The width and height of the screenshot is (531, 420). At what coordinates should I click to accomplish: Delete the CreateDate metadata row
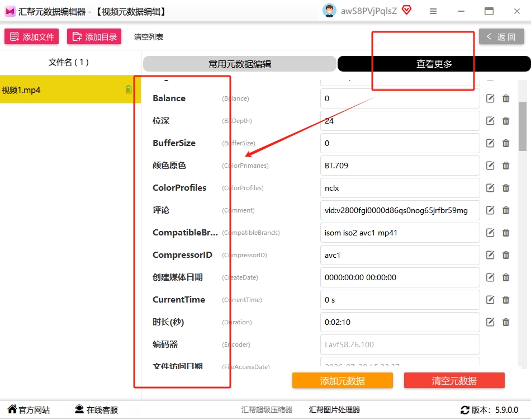(506, 277)
